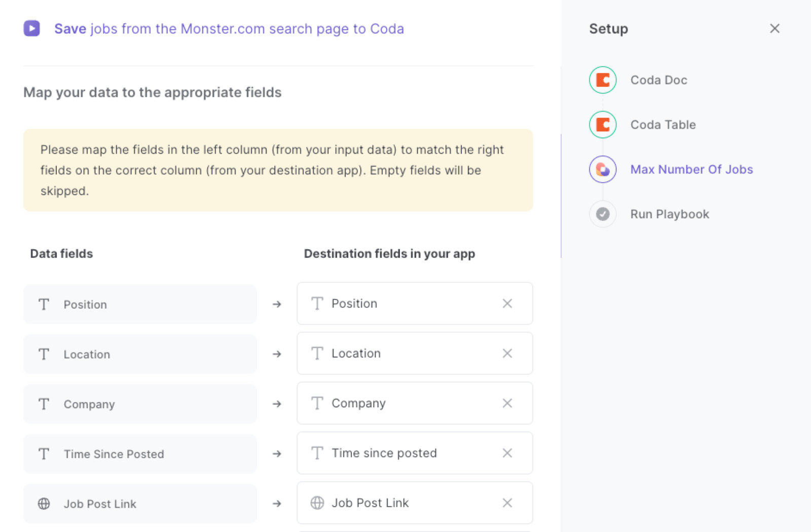Open the Coda Table setup step
Screen dimensions: 811x532
pyautogui.click(x=663, y=125)
